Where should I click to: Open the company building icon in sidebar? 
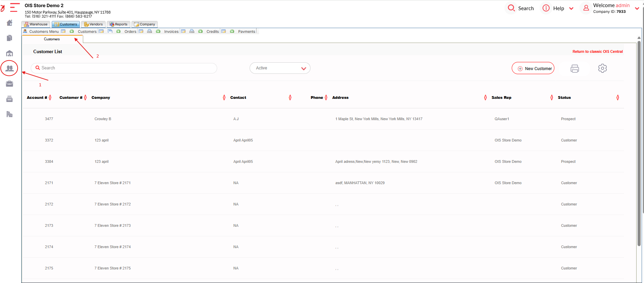pyautogui.click(x=9, y=114)
